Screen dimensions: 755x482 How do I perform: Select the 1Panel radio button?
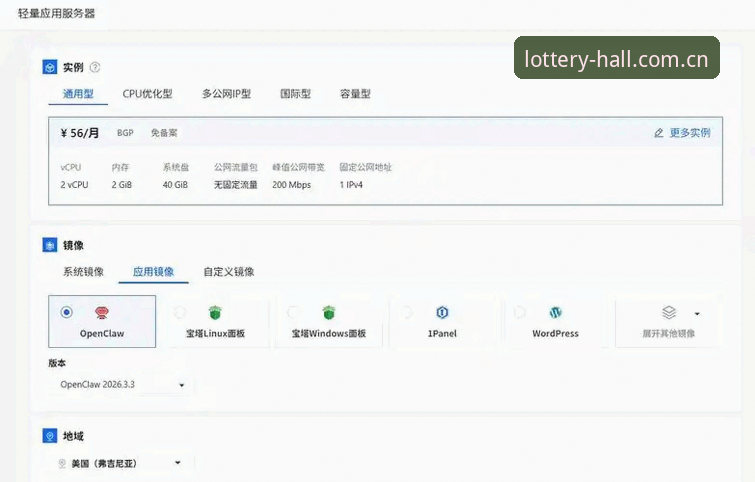pos(407,312)
